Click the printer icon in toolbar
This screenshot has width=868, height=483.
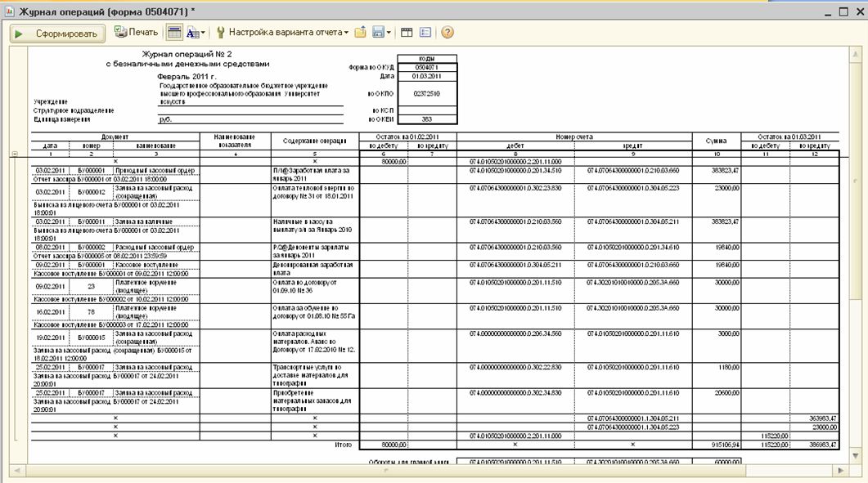tap(120, 33)
